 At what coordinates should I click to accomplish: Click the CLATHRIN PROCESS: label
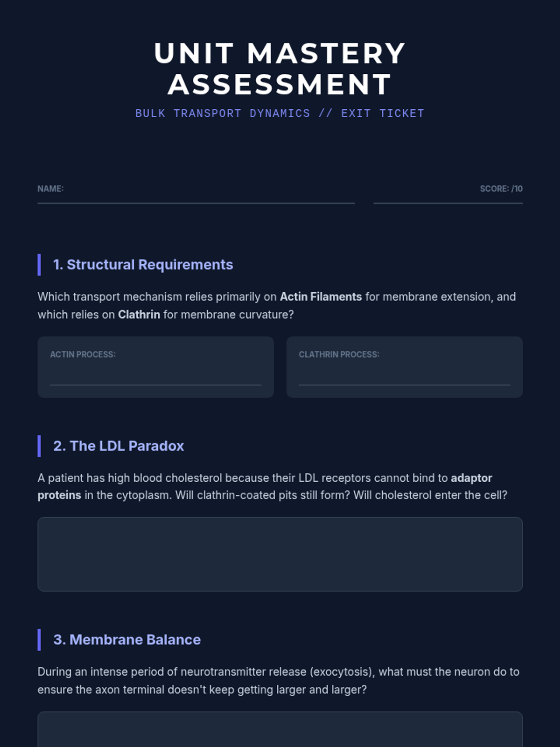339,354
